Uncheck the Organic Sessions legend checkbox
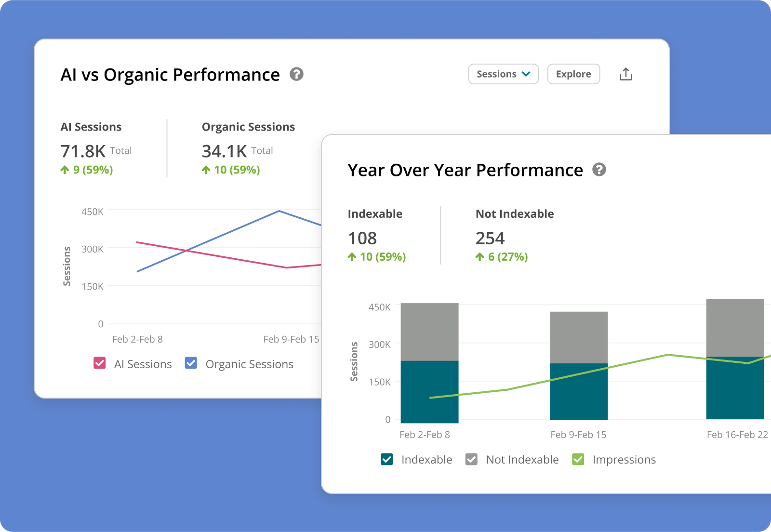 [x=191, y=363]
